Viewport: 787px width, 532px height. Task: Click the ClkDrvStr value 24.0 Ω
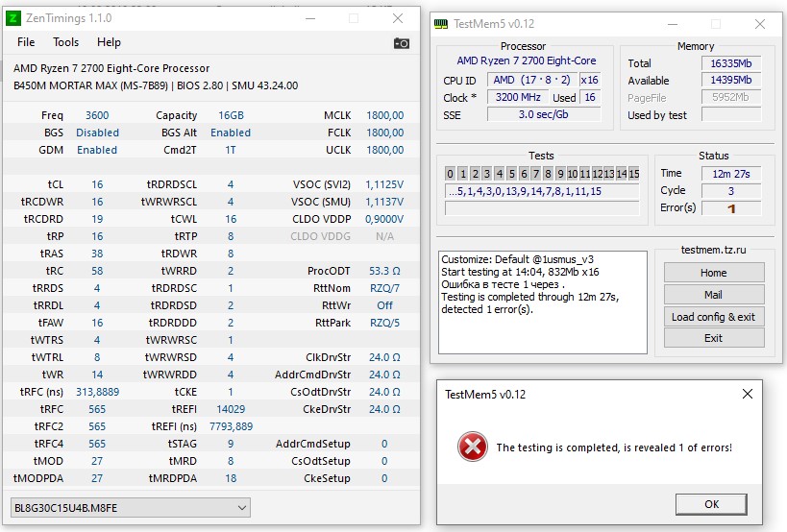click(x=384, y=357)
